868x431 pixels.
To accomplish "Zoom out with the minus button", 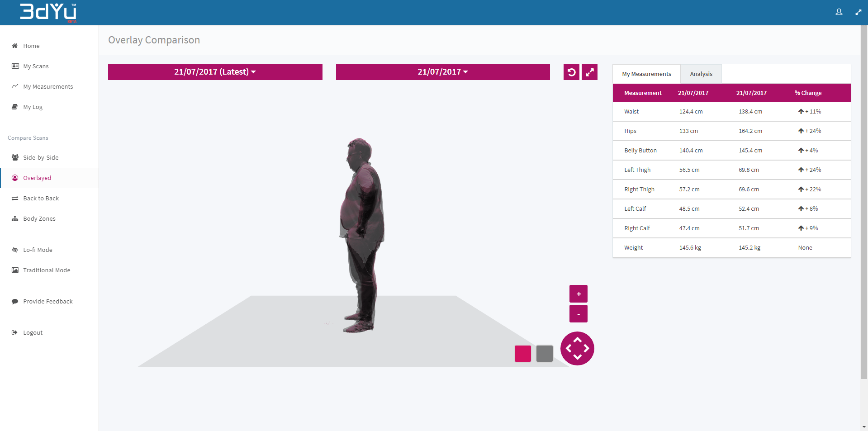I will click(578, 314).
